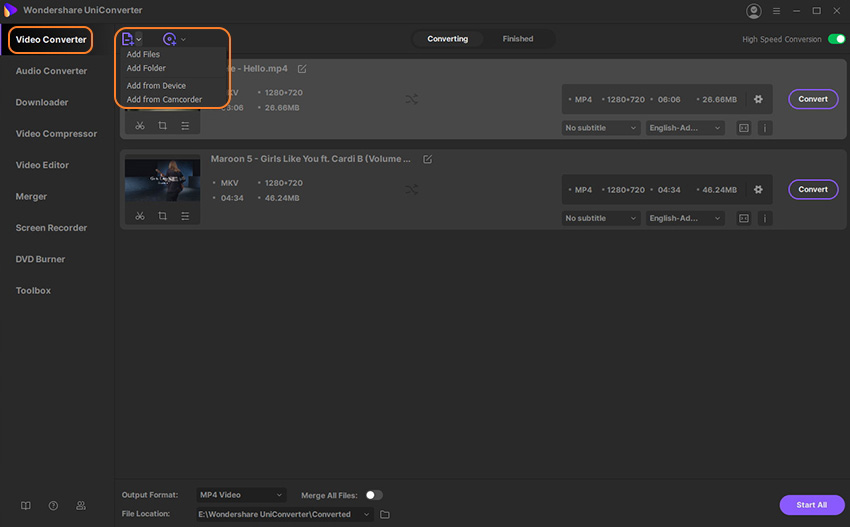
Task: Choose Add Files from the menu
Action: (x=143, y=54)
